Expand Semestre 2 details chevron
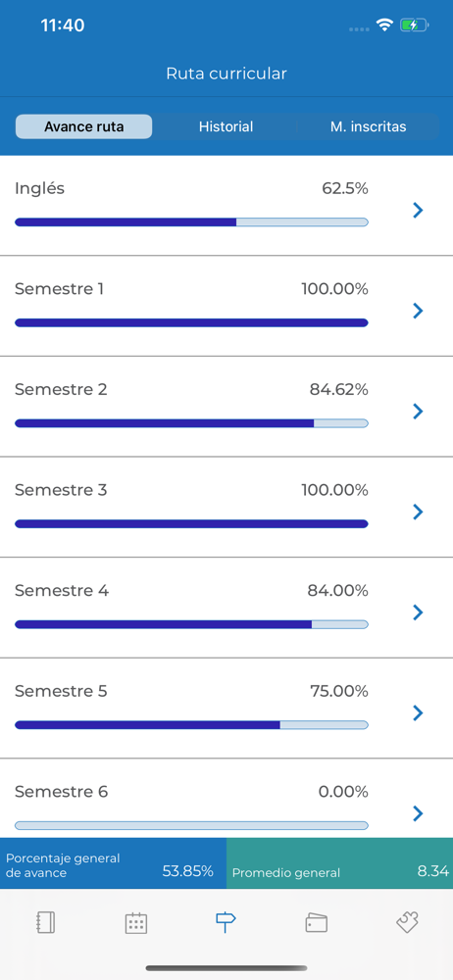This screenshot has width=453, height=980. click(418, 412)
